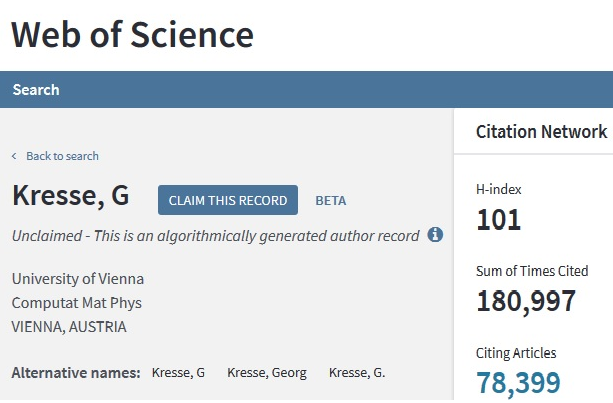Click the University of Vienna affiliation
This screenshot has height=403, width=613.
pyautogui.click(x=77, y=278)
